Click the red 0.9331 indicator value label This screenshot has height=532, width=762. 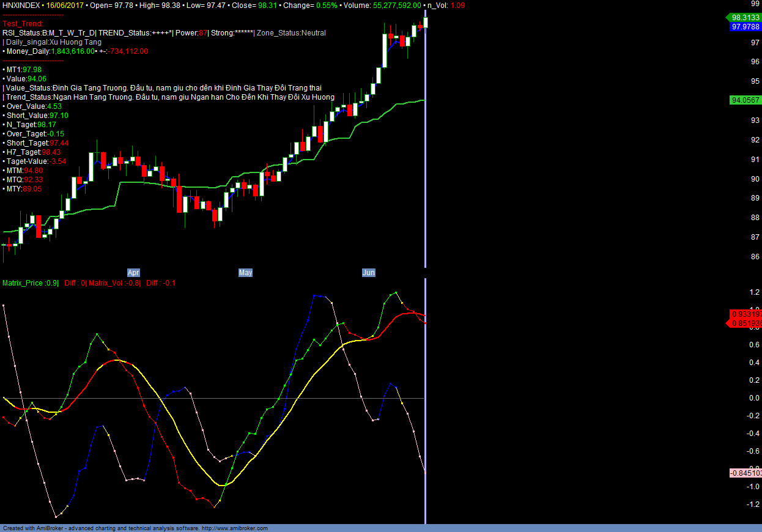click(x=745, y=314)
